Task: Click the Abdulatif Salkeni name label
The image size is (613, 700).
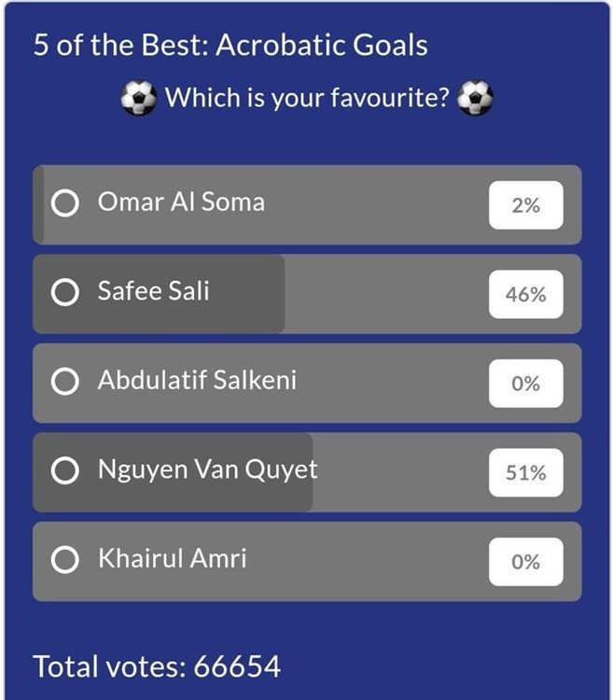Action: pyautogui.click(x=197, y=381)
